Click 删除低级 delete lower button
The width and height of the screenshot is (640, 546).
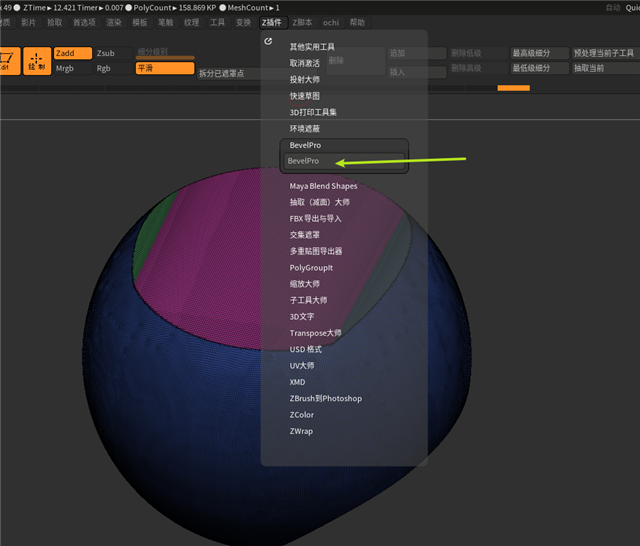(478, 53)
